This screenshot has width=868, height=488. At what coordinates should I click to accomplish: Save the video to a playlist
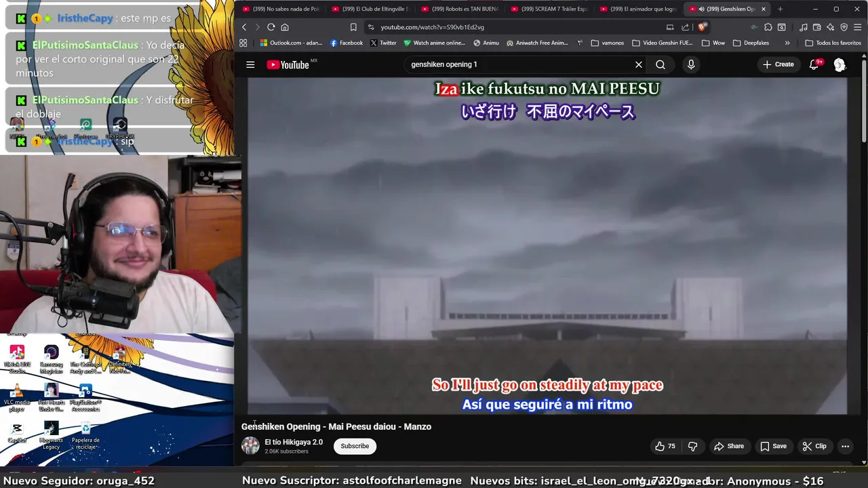coord(773,446)
